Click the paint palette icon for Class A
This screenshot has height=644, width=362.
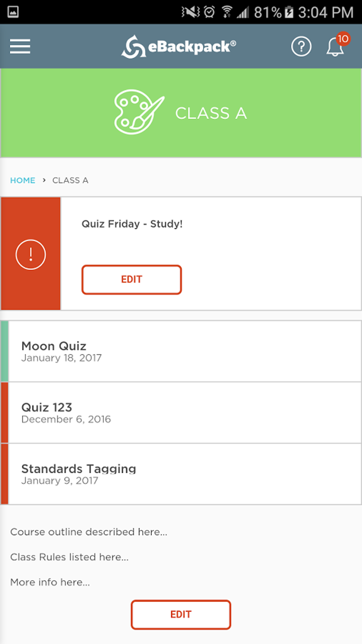137,111
